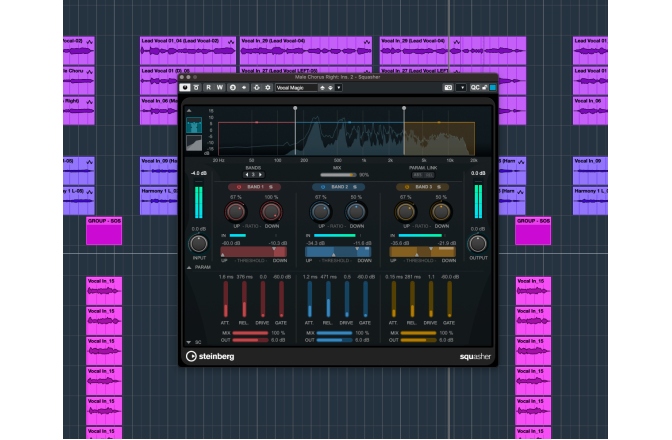Image resolution: width=672 pixels, height=440 pixels.
Task: Adjust Band 1 DRIVE fader
Action: pos(263,300)
